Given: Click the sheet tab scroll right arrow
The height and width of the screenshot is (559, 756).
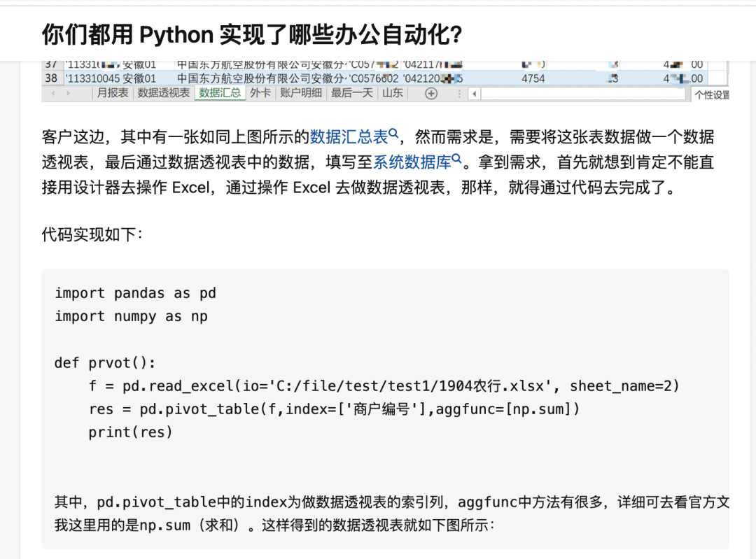Looking at the screenshot, I should (x=69, y=93).
